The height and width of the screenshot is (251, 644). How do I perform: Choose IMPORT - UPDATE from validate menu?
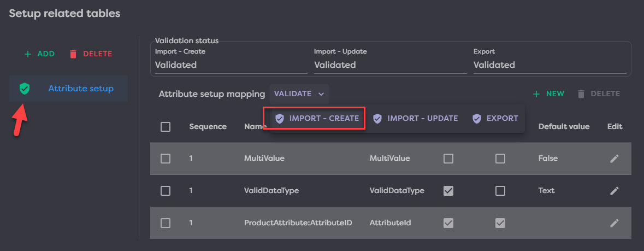pos(416,119)
